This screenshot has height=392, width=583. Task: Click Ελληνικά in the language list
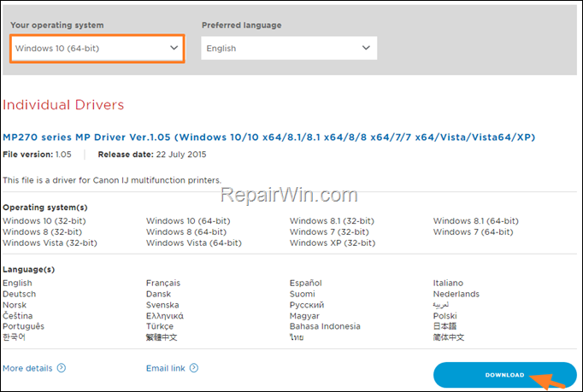pos(165,316)
